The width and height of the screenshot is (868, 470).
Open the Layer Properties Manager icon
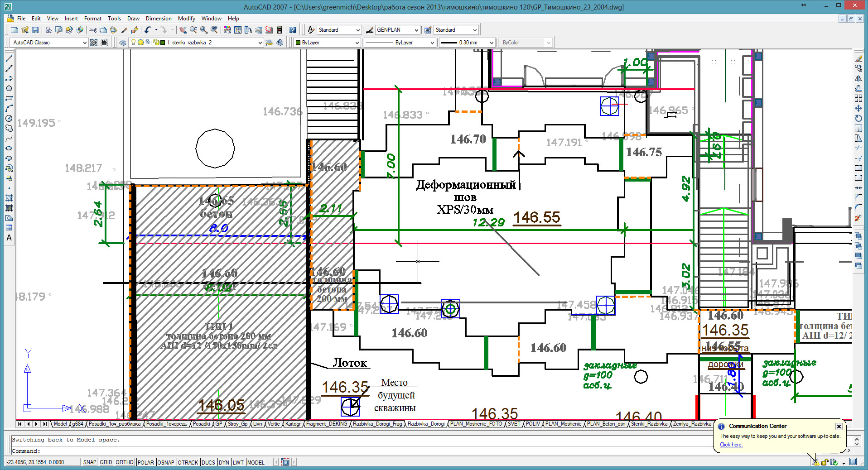[x=123, y=43]
